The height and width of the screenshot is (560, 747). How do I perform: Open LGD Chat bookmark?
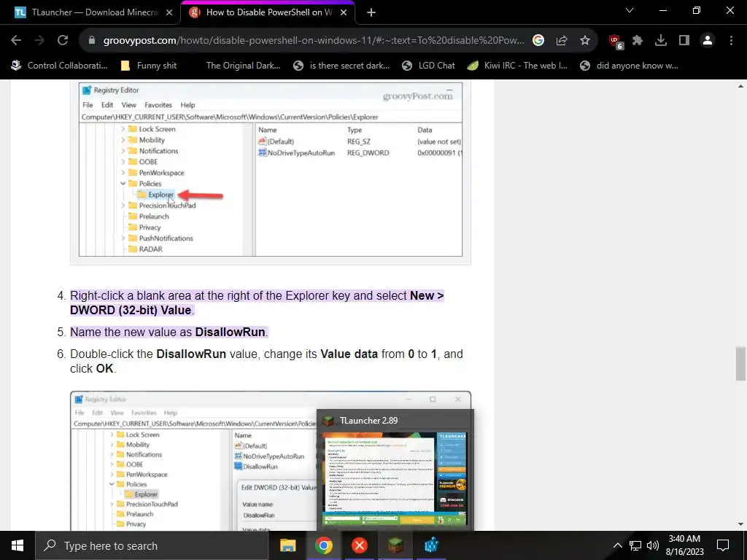coord(428,66)
